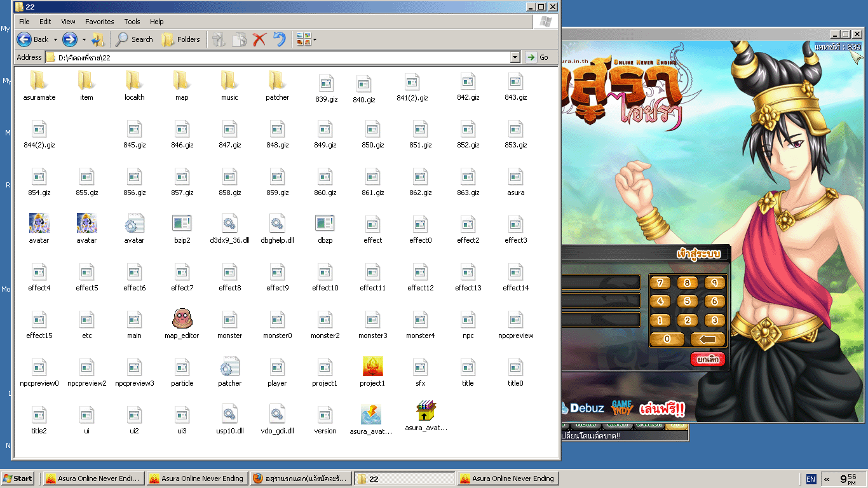Click the Undo toolbar icon

[280, 39]
